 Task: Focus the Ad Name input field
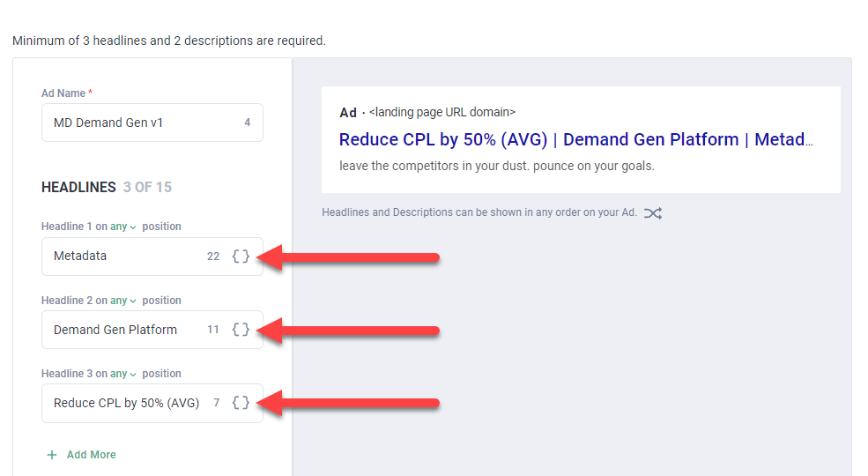click(x=141, y=123)
